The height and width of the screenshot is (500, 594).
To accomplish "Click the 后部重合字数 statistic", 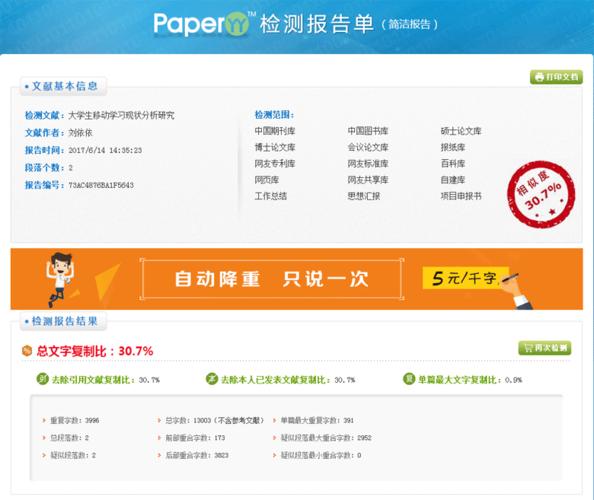I will click(x=193, y=455).
